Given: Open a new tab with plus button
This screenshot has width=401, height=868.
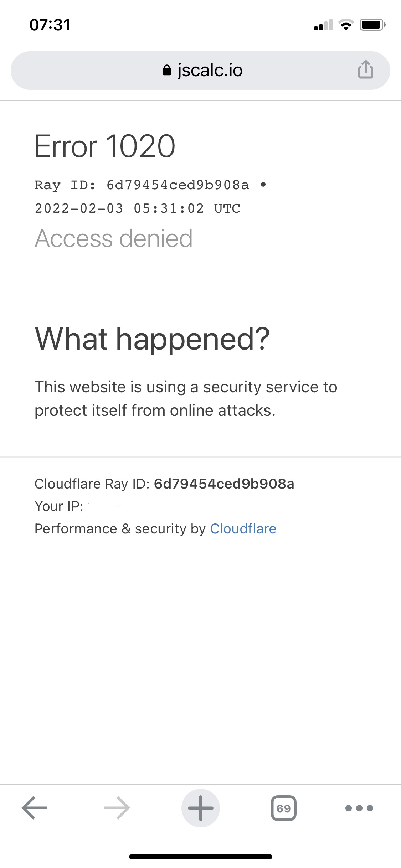Looking at the screenshot, I should point(201,808).
